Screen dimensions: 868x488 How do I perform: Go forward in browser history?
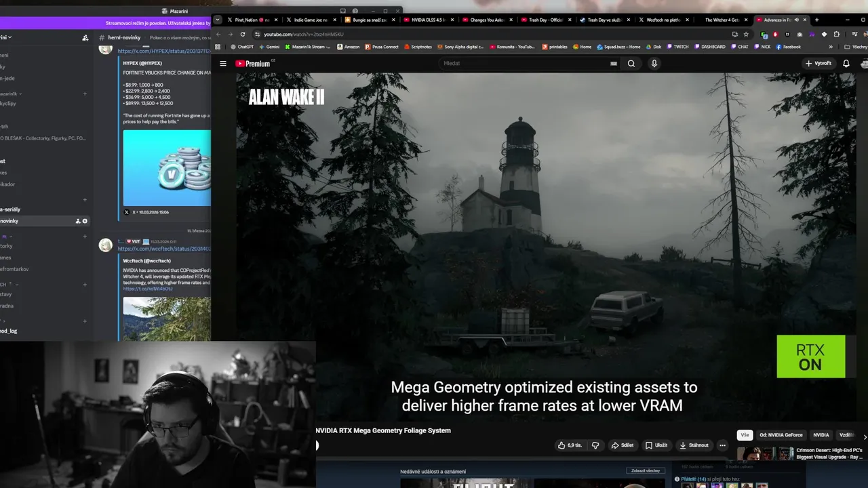231,34
